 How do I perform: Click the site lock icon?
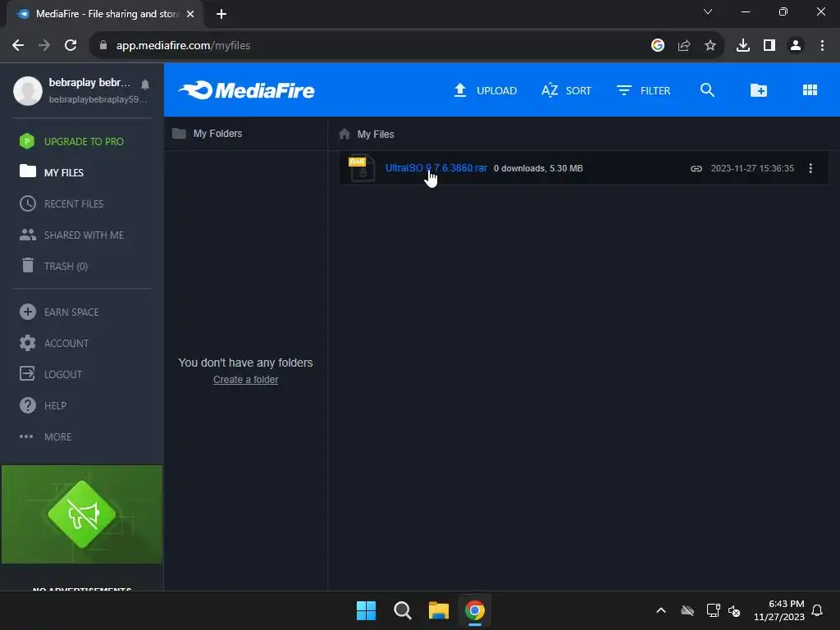(103, 46)
